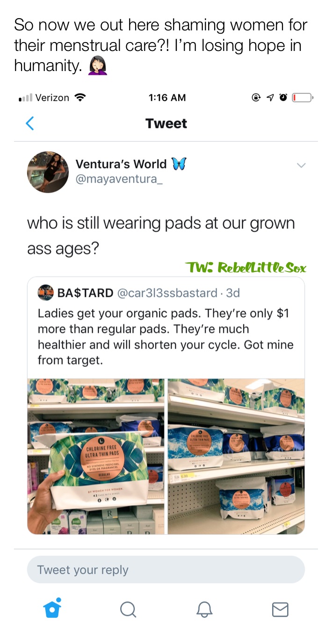Open the left photo of the held pads pack
Image resolution: width=332 pixels, height=644 pixels.
pyautogui.click(x=96, y=457)
